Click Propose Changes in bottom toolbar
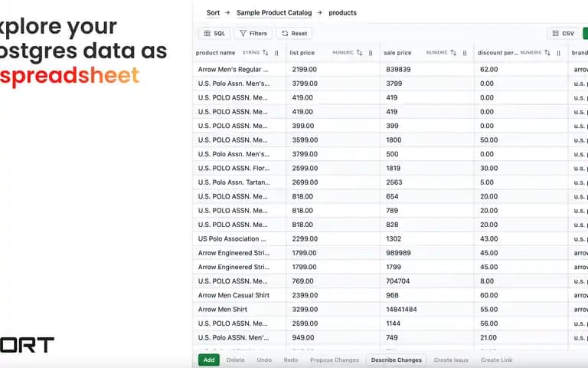Image resolution: width=588 pixels, height=368 pixels. click(x=334, y=360)
